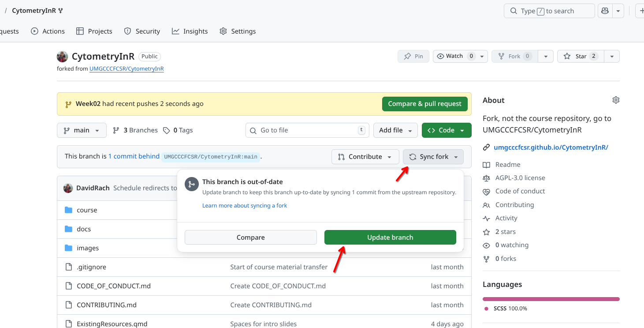Toggle Watch on this repository

tap(454, 56)
